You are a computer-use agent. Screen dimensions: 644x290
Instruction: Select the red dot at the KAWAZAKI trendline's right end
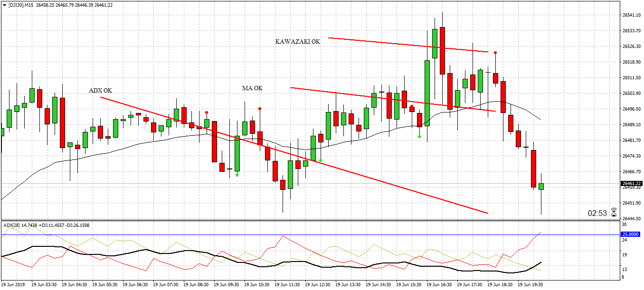495,53
